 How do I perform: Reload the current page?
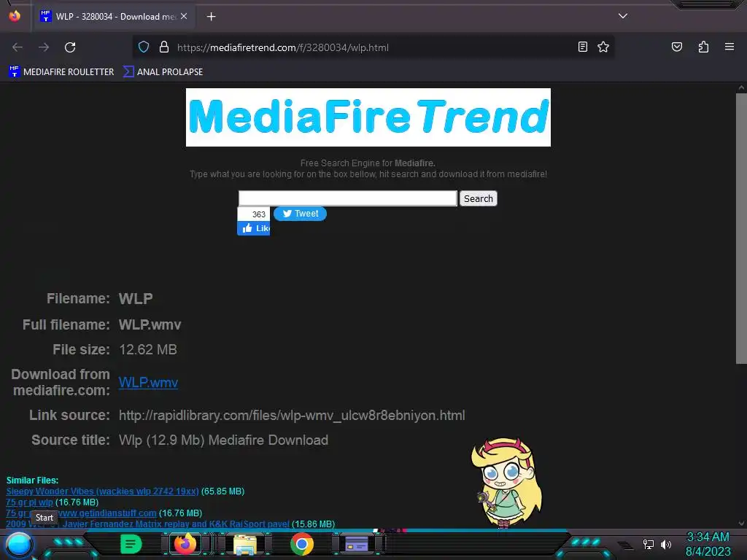[70, 47]
